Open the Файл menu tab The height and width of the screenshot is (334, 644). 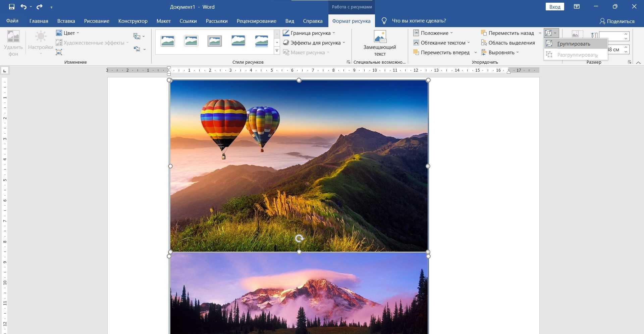(12, 21)
